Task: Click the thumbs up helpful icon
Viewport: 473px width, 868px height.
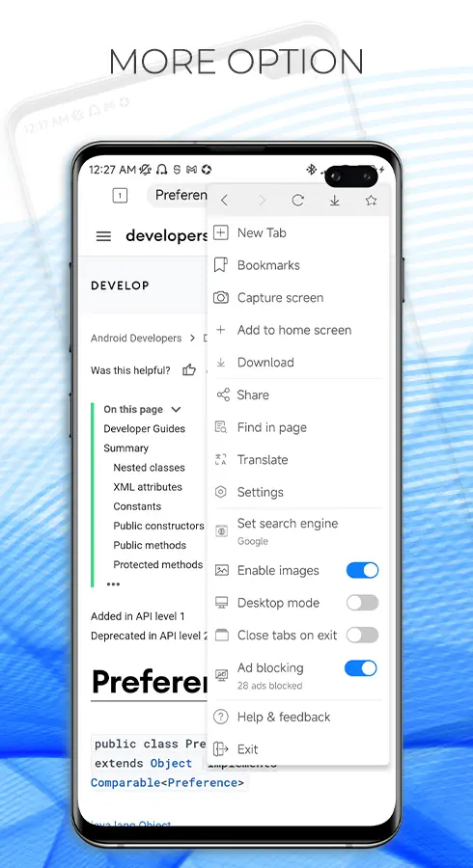Action: [189, 370]
